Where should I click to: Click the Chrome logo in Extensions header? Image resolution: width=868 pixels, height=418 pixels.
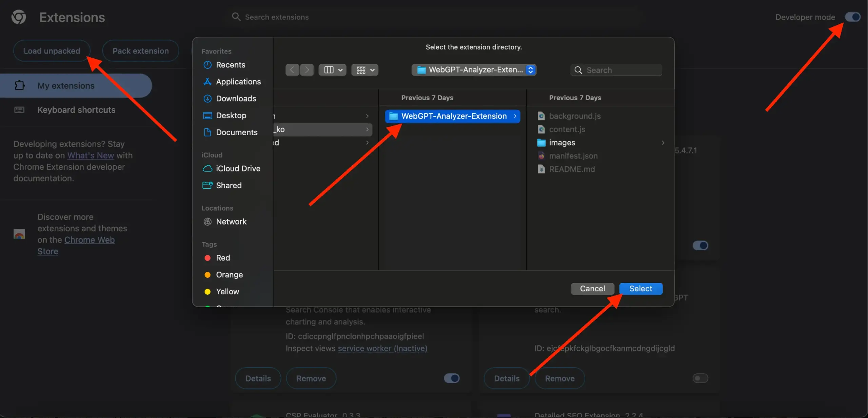(19, 17)
